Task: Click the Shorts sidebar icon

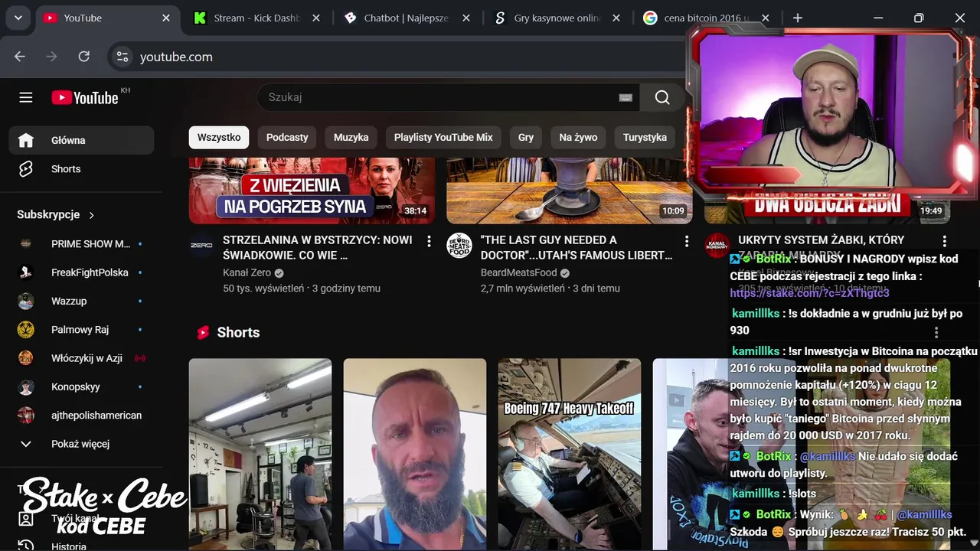Action: (26, 168)
